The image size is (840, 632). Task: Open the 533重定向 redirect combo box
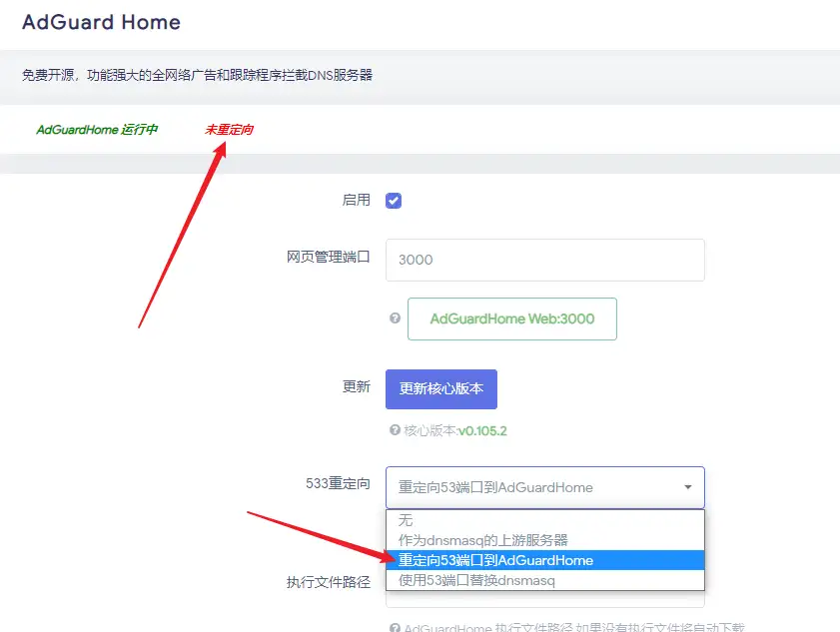544,487
